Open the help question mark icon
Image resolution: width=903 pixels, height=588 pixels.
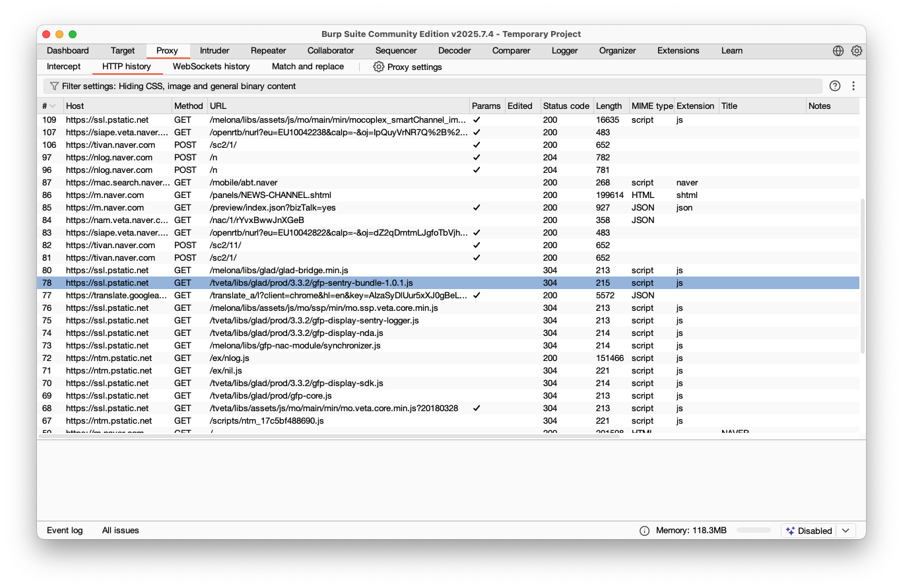(835, 86)
